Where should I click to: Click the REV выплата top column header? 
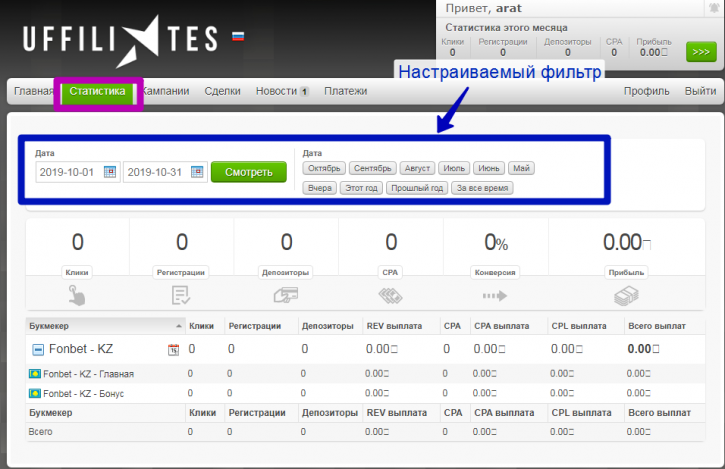tap(394, 326)
